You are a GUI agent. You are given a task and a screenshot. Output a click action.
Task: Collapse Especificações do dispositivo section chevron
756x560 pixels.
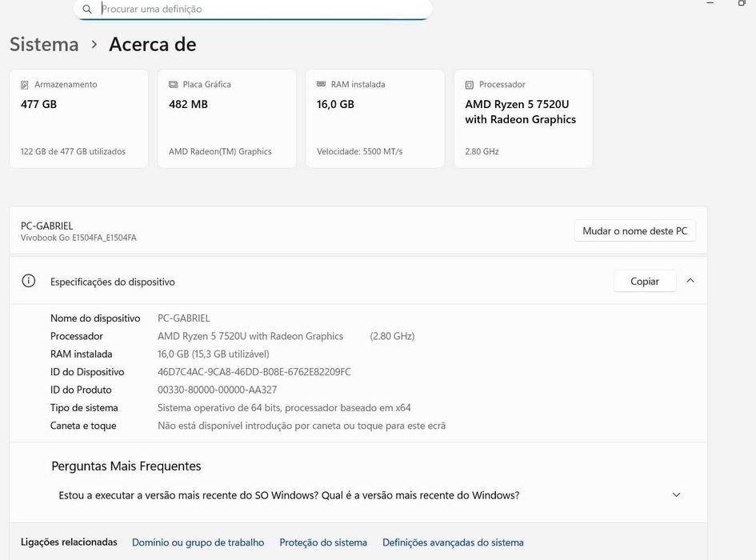690,281
